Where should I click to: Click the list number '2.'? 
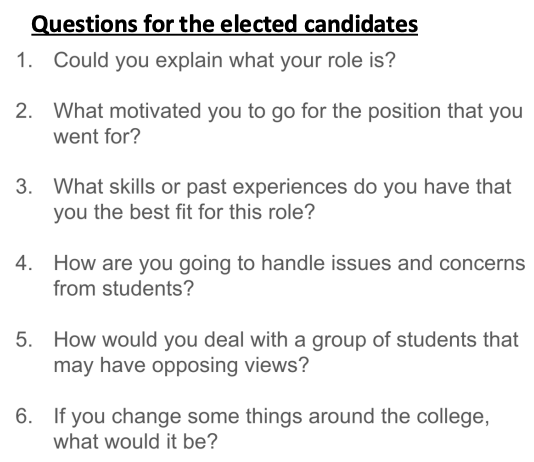click(24, 111)
